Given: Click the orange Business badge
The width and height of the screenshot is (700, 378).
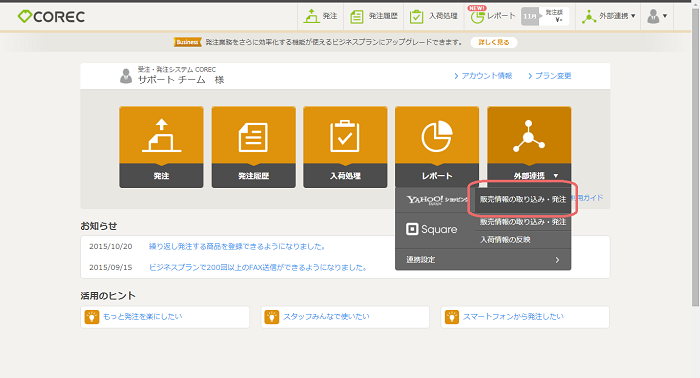Looking at the screenshot, I should pos(187,42).
